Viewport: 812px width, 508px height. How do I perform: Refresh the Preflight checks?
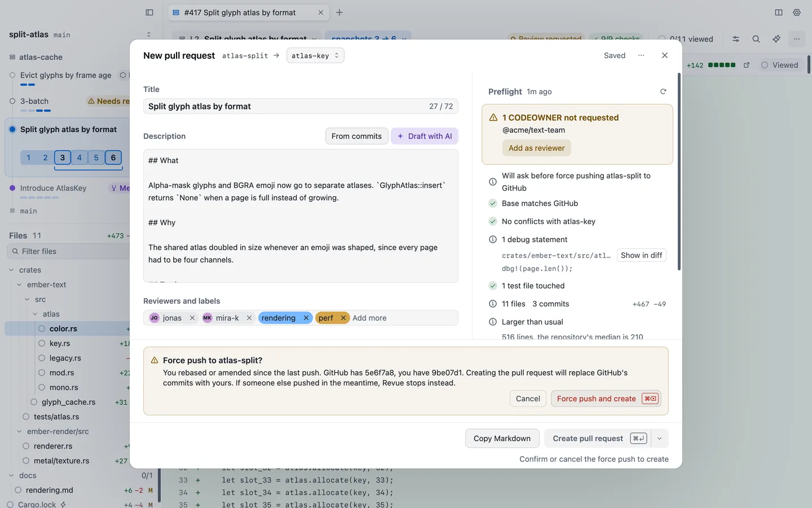[x=663, y=91]
